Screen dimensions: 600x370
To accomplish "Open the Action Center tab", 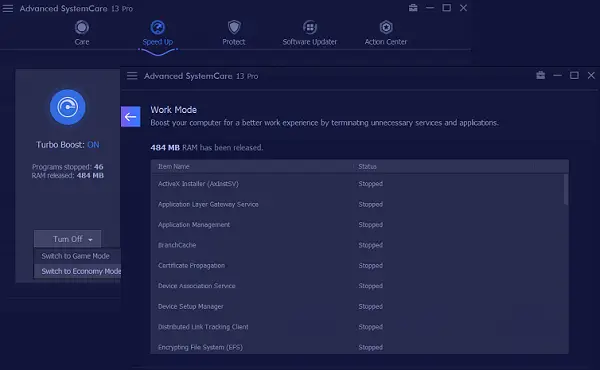I will (x=386, y=33).
